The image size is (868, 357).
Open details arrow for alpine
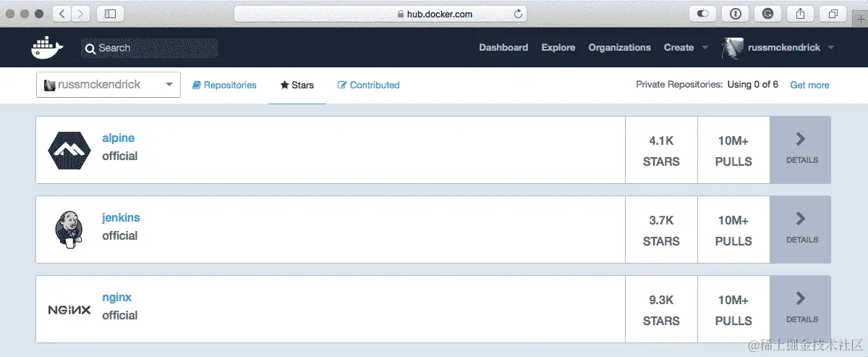pos(800,139)
